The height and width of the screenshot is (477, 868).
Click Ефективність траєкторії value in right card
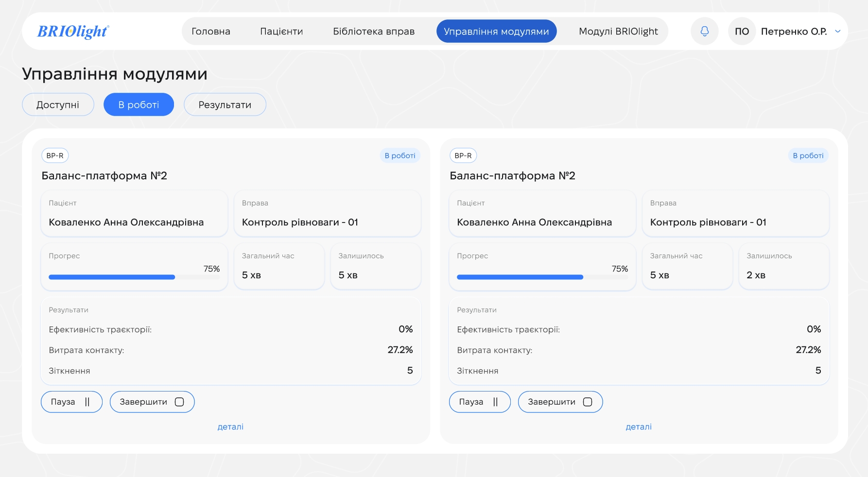pyautogui.click(x=814, y=329)
